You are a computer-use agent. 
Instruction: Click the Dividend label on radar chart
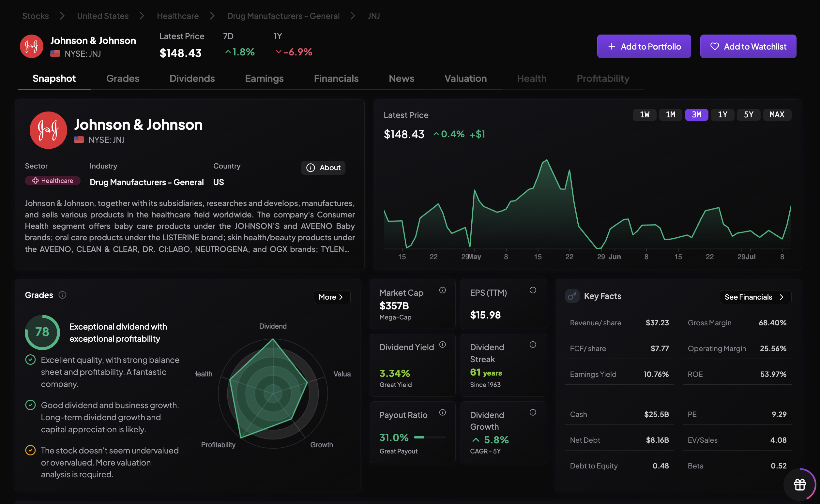tap(273, 326)
